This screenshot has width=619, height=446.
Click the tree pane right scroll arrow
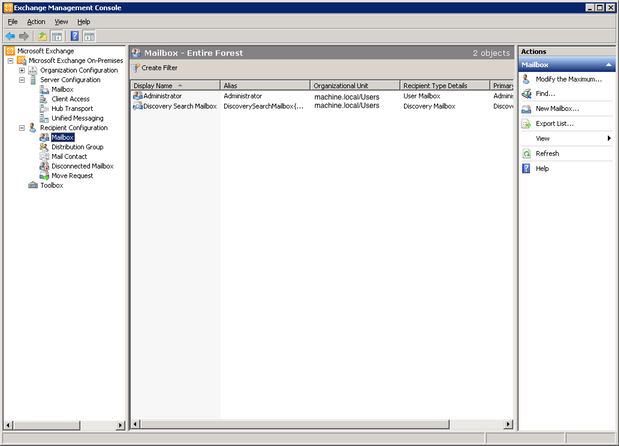click(x=120, y=425)
